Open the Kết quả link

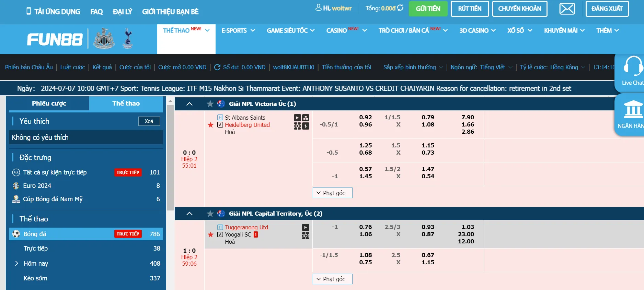[x=102, y=67]
